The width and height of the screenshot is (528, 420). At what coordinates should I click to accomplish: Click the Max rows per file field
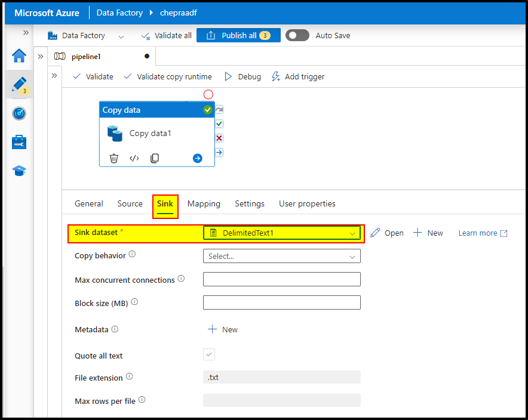[x=282, y=400]
